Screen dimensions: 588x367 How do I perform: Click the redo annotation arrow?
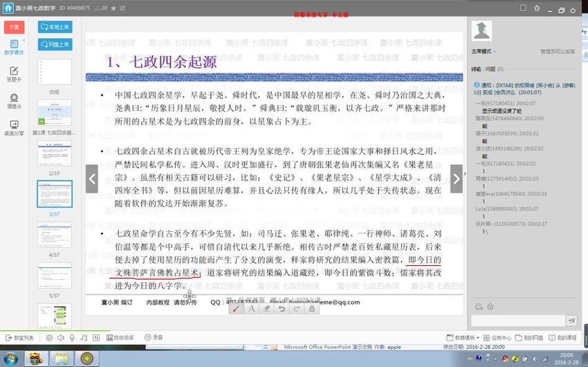tap(296, 308)
